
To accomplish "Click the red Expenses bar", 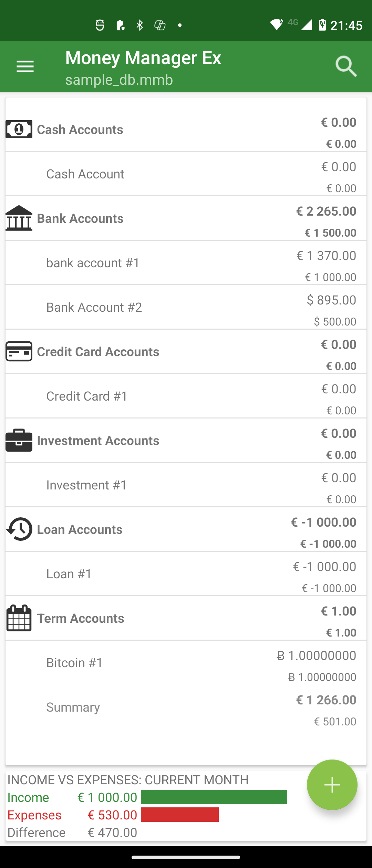I will pyautogui.click(x=179, y=815).
